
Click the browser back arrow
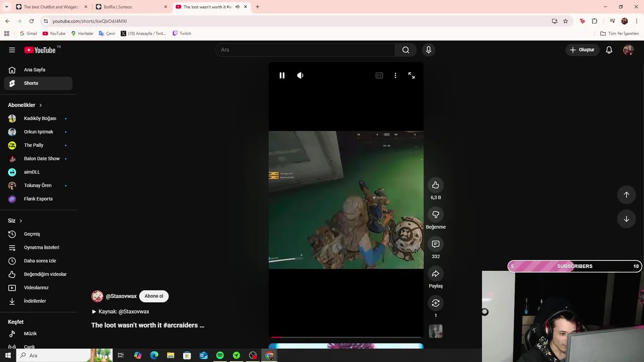click(7, 21)
